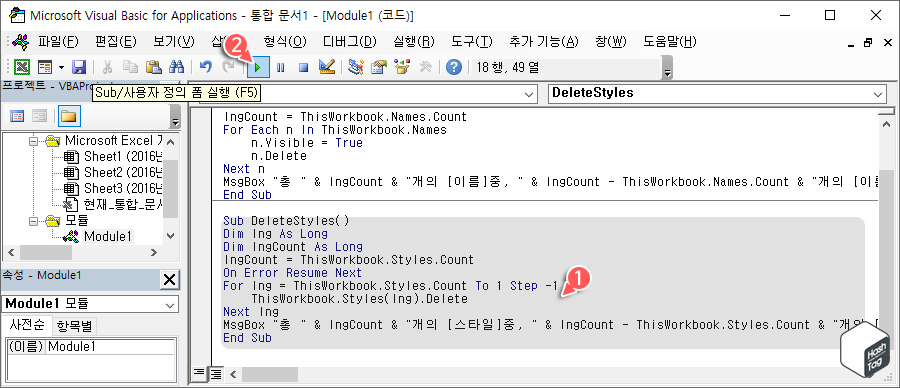The image size is (900, 388).
Task: Click the 'On Error Resume Next' line
Action: pyautogui.click(x=293, y=273)
